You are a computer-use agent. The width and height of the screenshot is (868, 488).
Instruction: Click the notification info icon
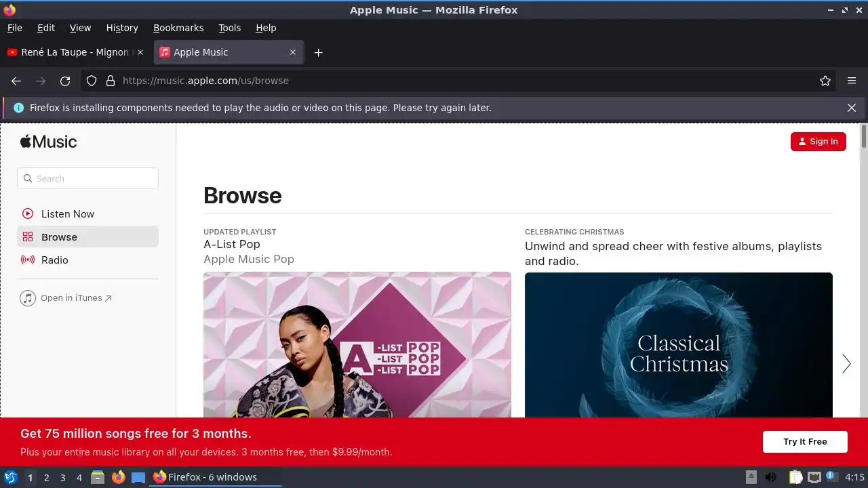(x=18, y=108)
